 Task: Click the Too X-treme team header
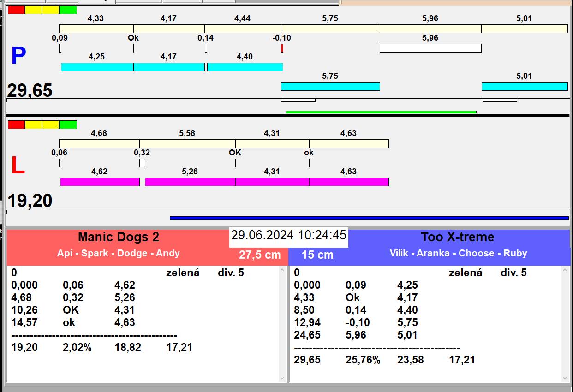pos(458,237)
